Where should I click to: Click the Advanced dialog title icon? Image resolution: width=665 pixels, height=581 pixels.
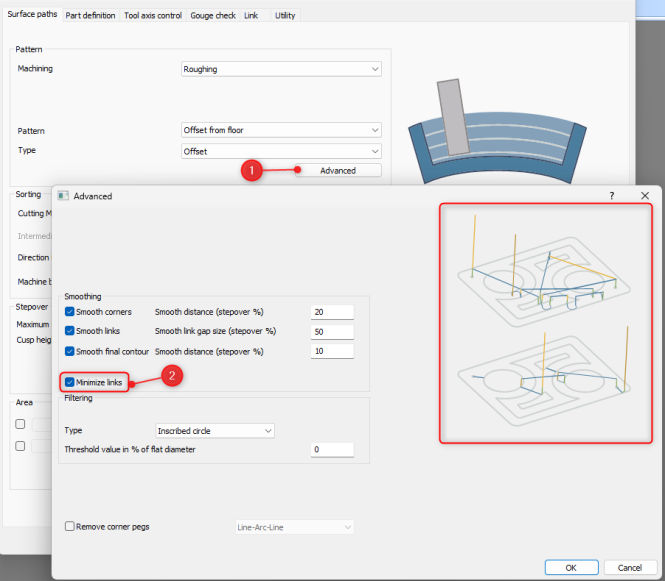[x=63, y=196]
